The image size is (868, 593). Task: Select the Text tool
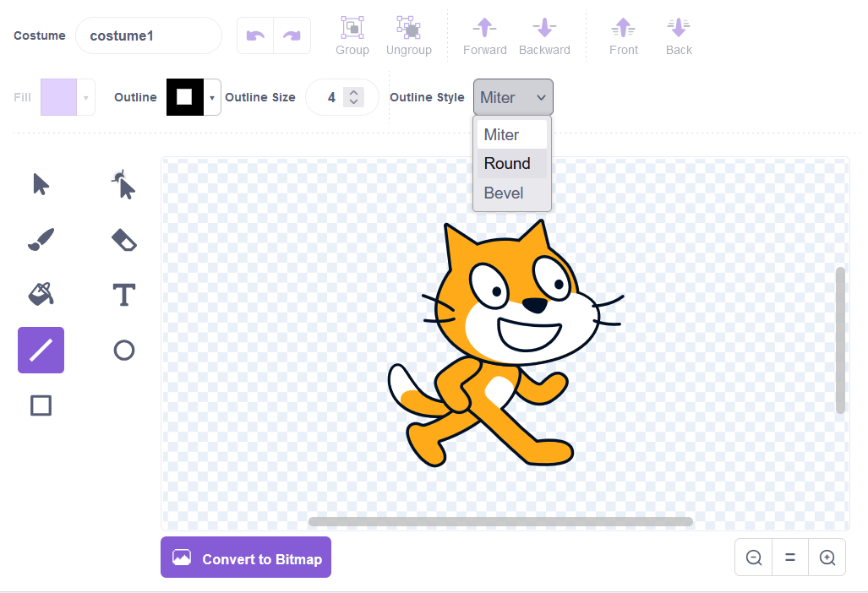pos(124,295)
